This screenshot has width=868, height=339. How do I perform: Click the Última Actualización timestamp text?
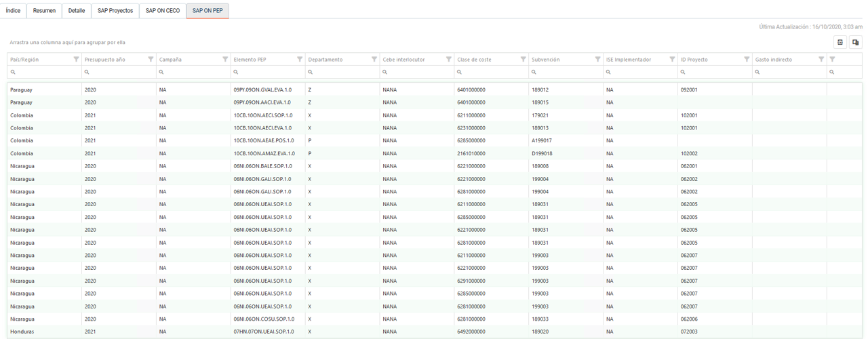tap(810, 27)
